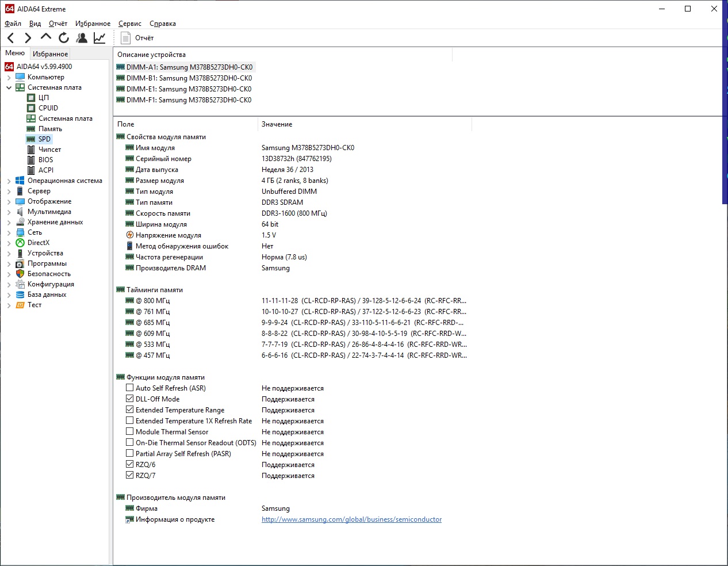This screenshot has height=566, width=728.
Task: Expand the Операционная система node
Action: pyautogui.click(x=9, y=181)
